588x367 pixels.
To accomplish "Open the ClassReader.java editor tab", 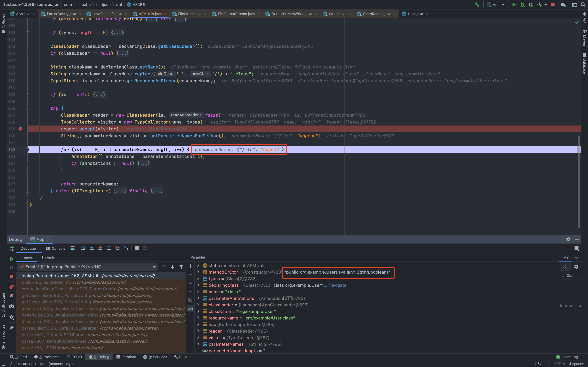I will [377, 14].
